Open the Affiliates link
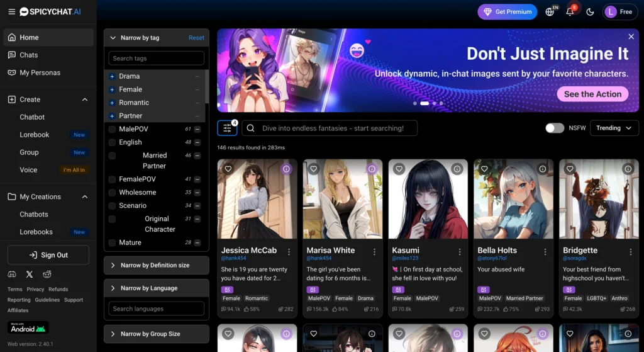This screenshot has height=352, width=644. coord(18,310)
